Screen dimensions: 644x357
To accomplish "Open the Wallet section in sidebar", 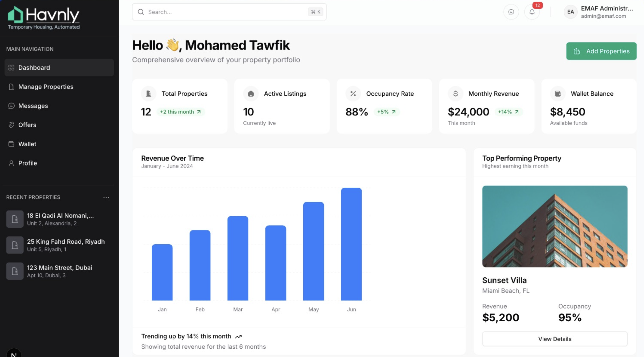I will [x=27, y=144].
